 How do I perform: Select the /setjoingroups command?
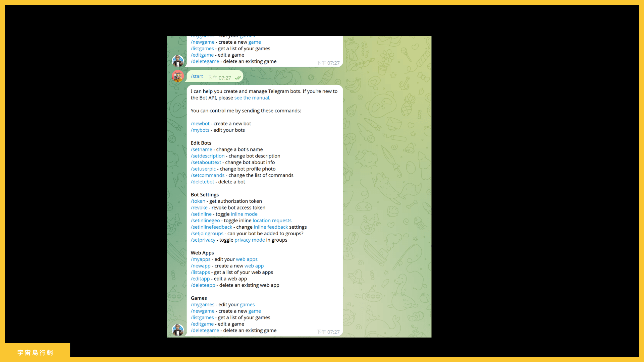pyautogui.click(x=207, y=233)
